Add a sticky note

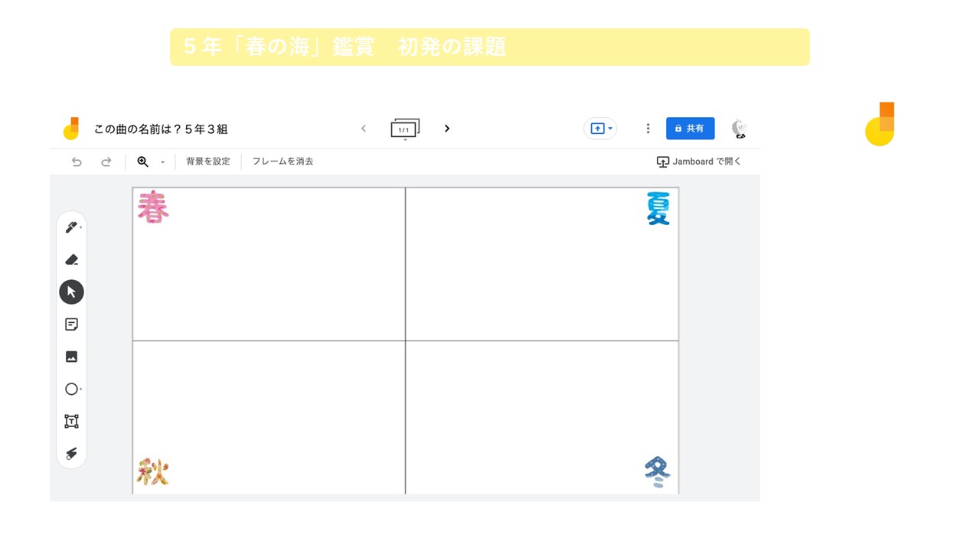tap(71, 324)
